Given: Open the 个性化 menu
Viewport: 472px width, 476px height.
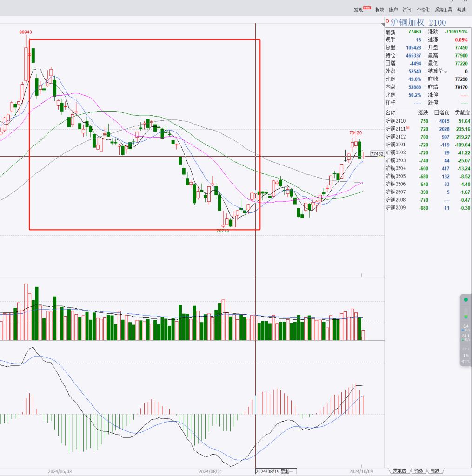Looking at the screenshot, I should point(423,10).
